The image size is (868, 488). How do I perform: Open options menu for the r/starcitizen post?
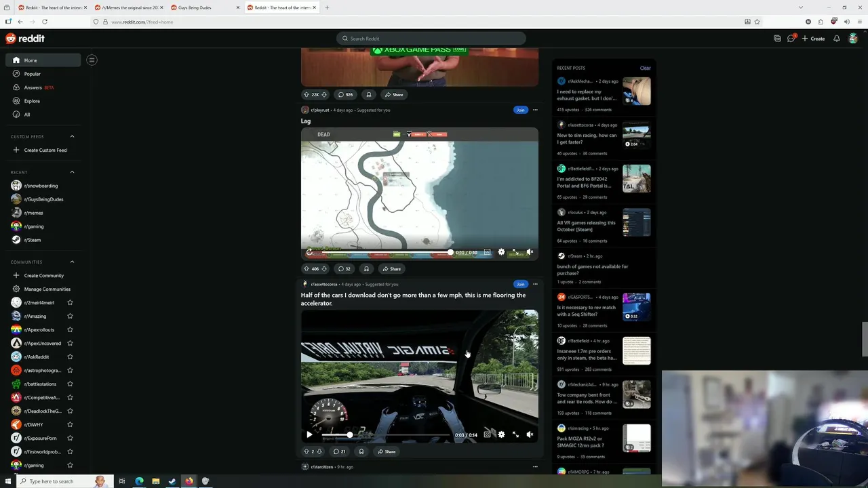pos(535,467)
